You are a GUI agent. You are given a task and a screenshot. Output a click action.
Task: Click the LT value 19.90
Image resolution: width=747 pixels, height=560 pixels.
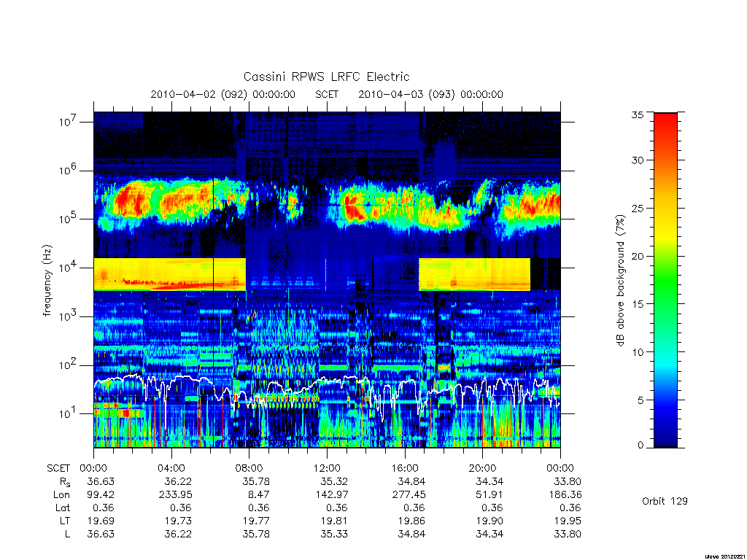pos(489,521)
